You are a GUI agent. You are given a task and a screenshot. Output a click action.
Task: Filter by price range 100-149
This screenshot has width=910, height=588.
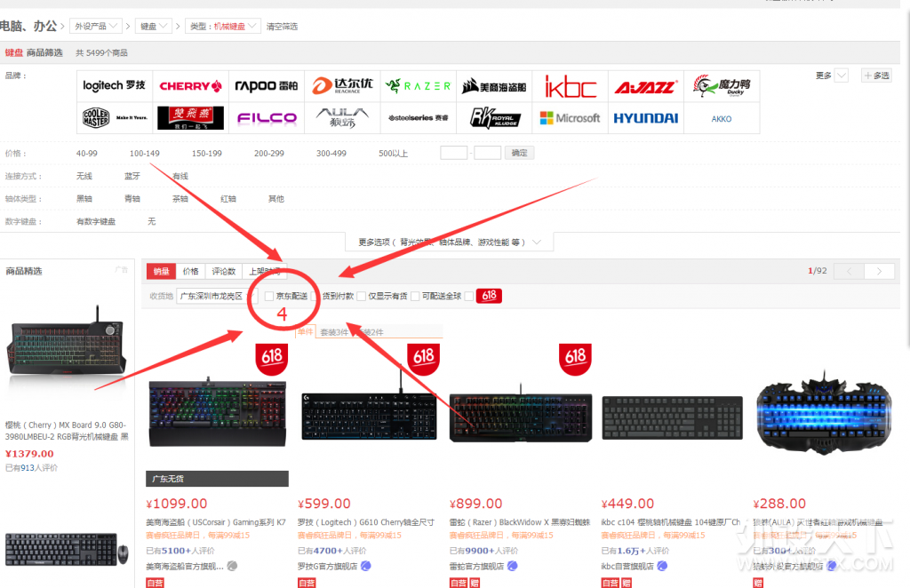(145, 154)
